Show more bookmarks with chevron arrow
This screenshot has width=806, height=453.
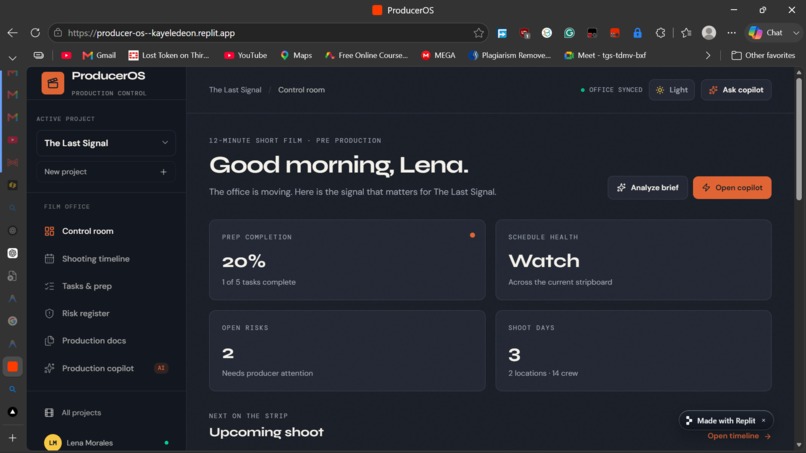(708, 55)
